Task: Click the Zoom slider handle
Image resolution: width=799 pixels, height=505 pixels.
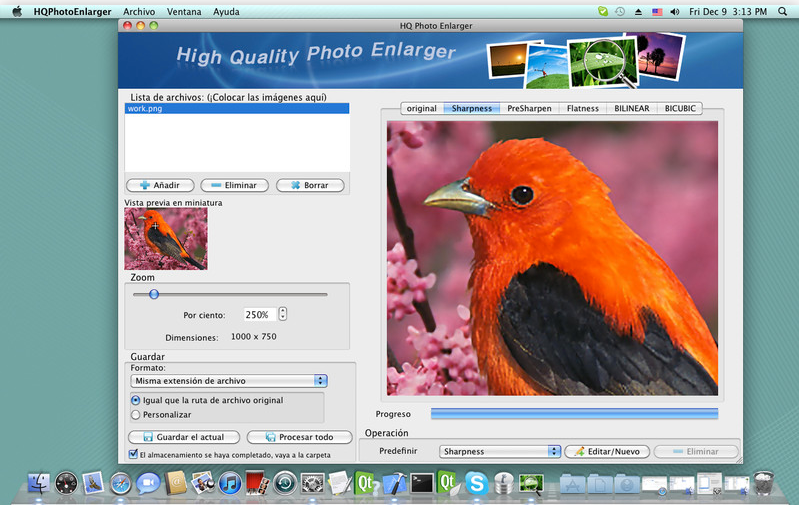Action: pos(154,294)
